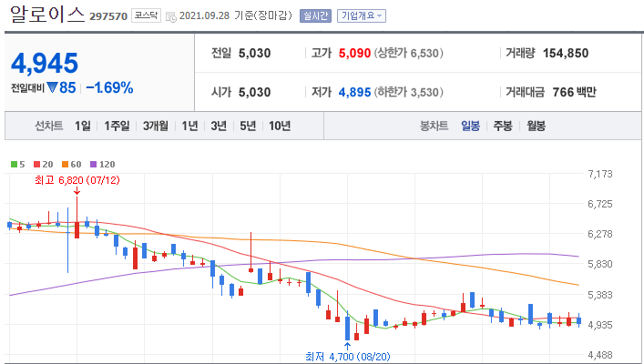Click the clock icon beside the date
The width and height of the screenshot is (644, 364).
pyautogui.click(x=171, y=16)
